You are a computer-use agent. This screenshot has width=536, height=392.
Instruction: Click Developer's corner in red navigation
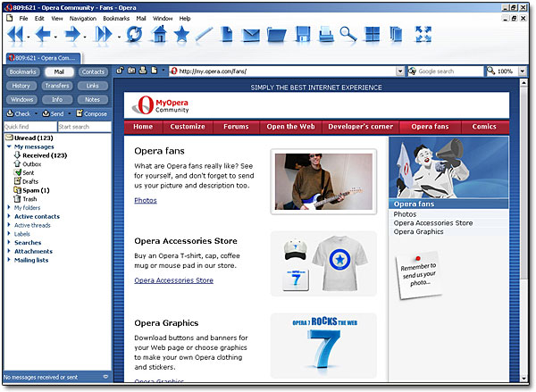click(360, 127)
